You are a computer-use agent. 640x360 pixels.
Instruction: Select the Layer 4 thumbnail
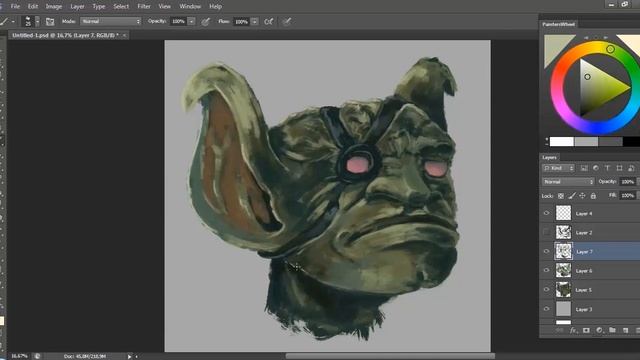coord(563,213)
